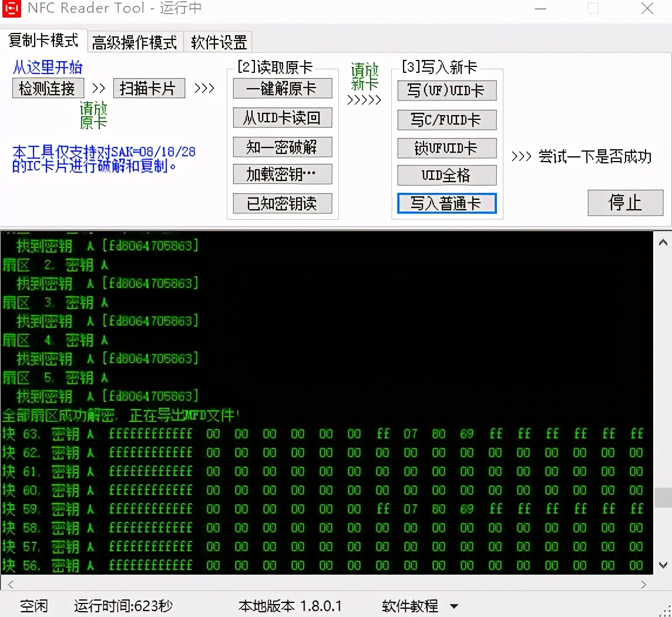The width and height of the screenshot is (672, 617).
Task: Click the scrollbar up arrow
Action: [x=663, y=242]
